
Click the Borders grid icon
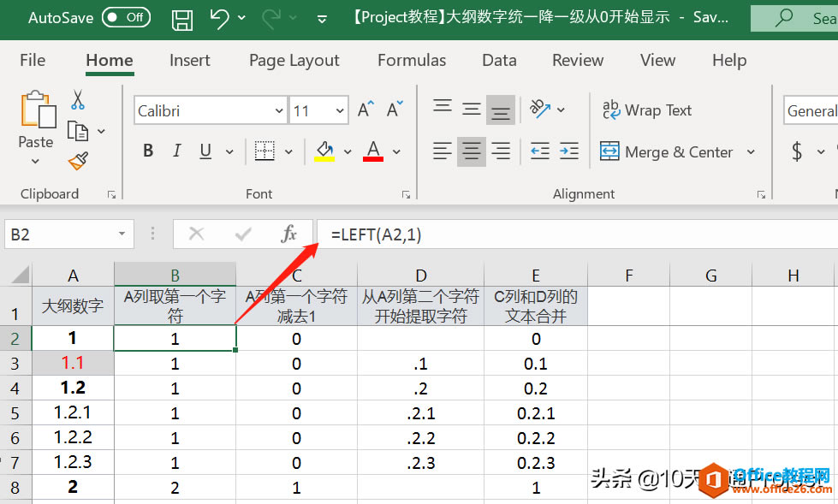264,151
